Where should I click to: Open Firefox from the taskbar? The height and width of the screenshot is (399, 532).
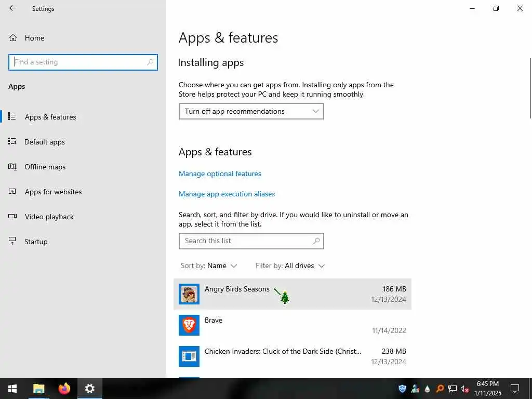click(64, 389)
